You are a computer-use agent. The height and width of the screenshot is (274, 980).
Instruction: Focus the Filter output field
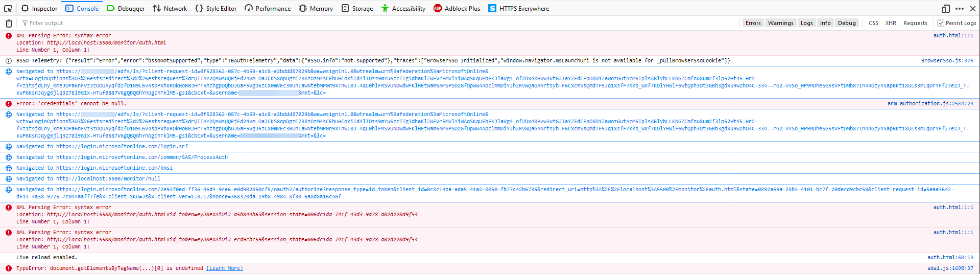378,23
